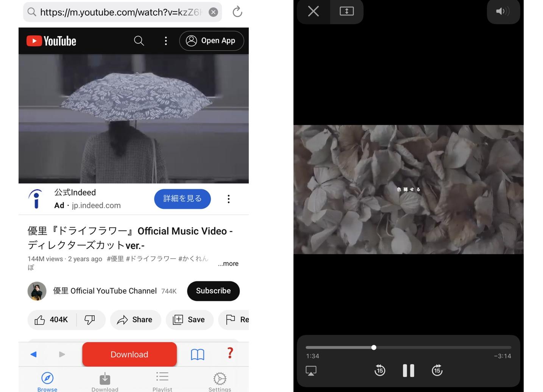The image size is (543, 392).
Task: Tap the hashtag #優里
Action: [x=115, y=259]
